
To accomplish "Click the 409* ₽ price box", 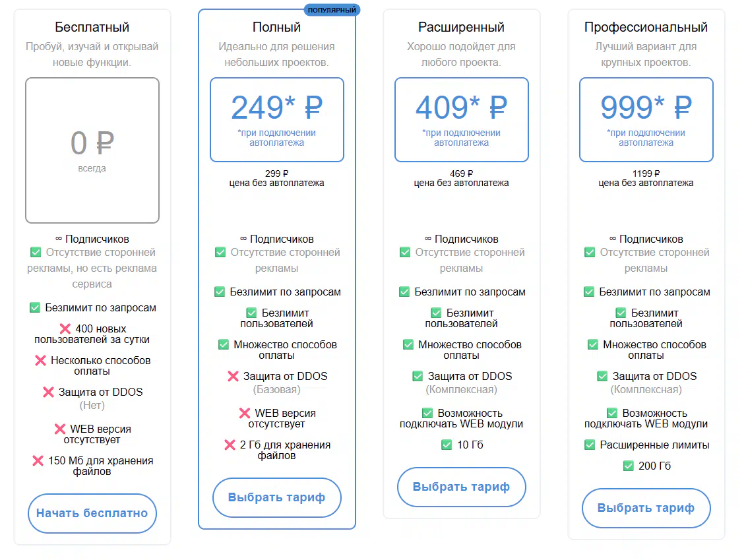I will click(462, 119).
